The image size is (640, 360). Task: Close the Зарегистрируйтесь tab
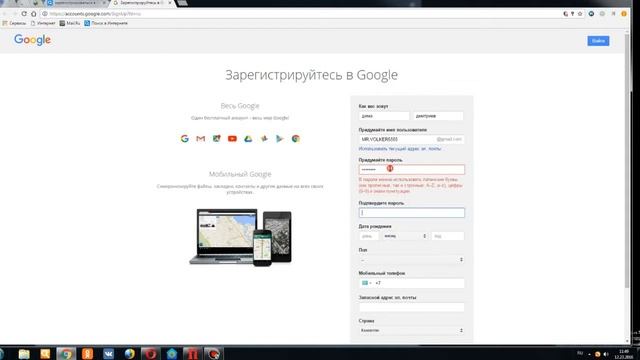click(x=170, y=3)
